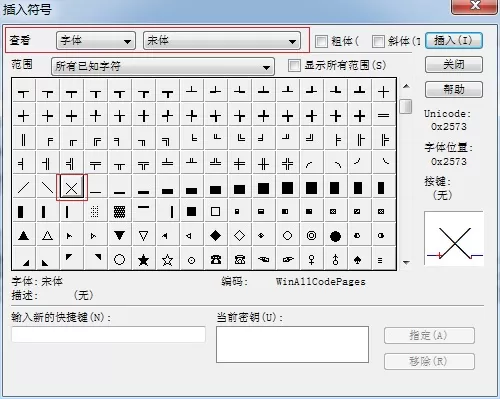The image size is (500, 399).
Task: Tick the 显示所有范围 checkbox
Action: tap(294, 65)
